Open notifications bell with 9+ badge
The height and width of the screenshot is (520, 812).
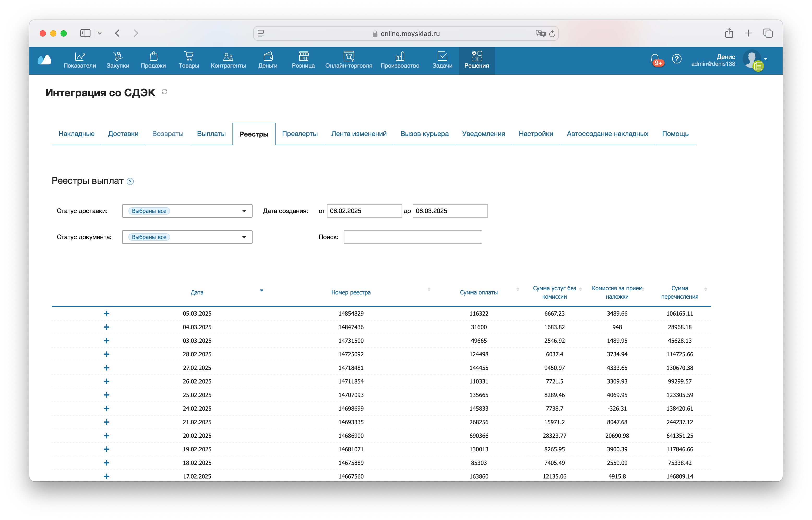655,60
